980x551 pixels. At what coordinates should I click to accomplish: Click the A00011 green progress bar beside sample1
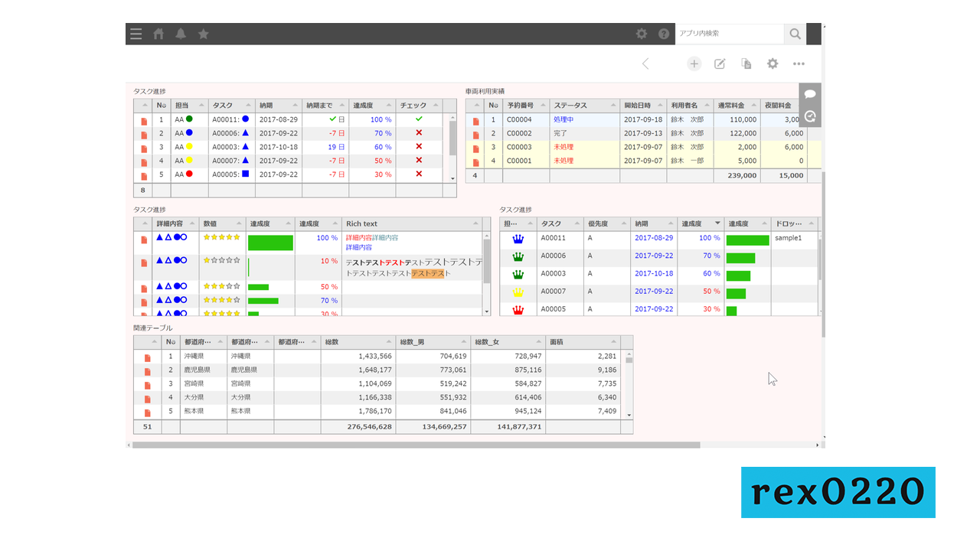747,240
